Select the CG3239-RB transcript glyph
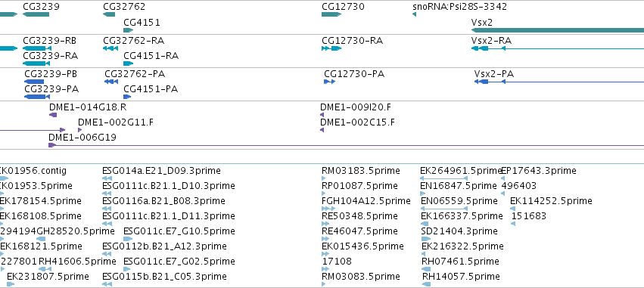This screenshot has width=644, height=288. [x=37, y=48]
